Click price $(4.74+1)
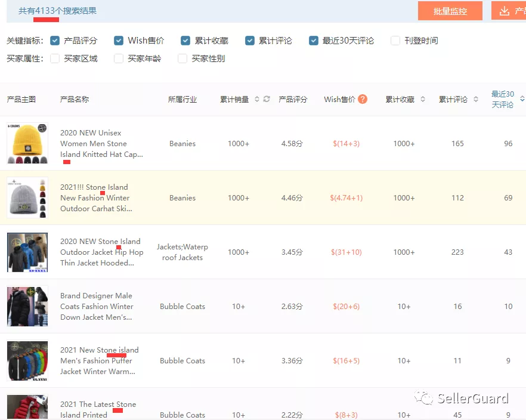The image size is (526, 420). (346, 198)
